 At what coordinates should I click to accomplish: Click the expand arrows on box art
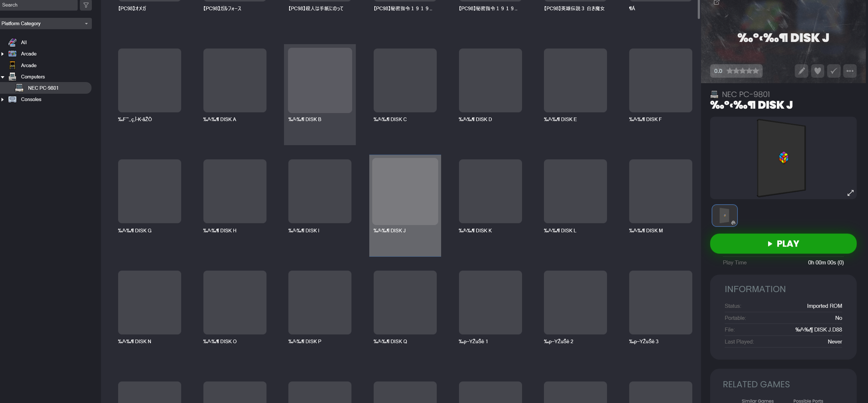(x=851, y=193)
